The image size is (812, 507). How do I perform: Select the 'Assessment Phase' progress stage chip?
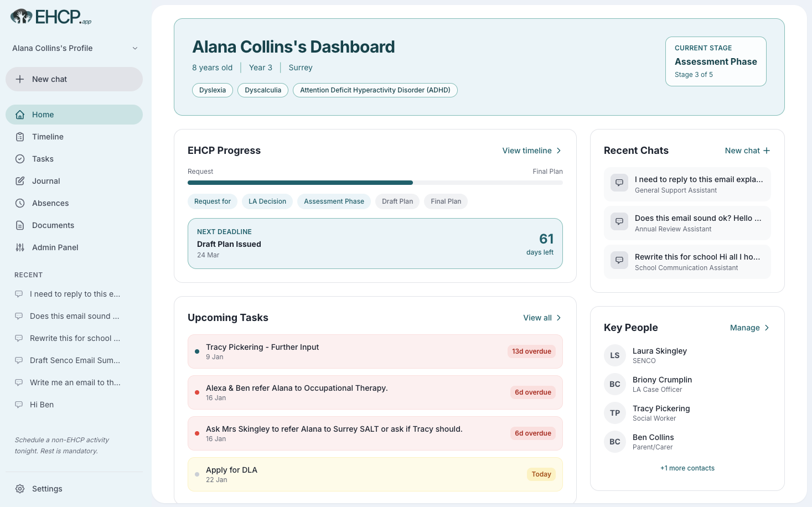(x=334, y=201)
